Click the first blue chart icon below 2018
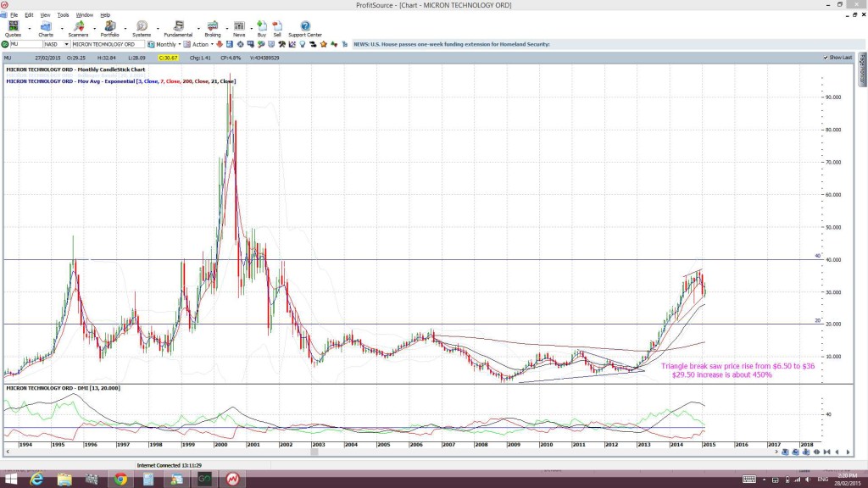Viewport: 868px width, 488px height. (785, 452)
